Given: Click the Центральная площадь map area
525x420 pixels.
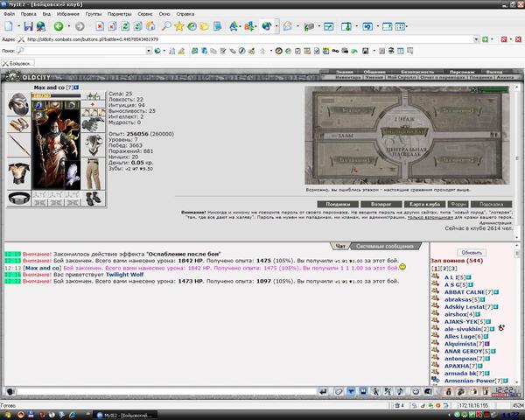Looking at the screenshot, I should coord(406,151).
